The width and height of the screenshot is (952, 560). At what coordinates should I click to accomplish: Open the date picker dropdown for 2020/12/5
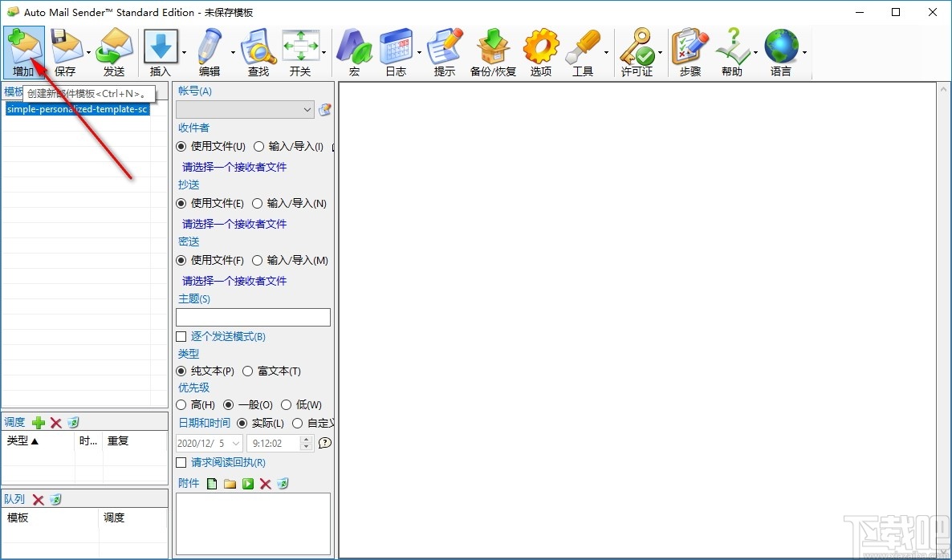pyautogui.click(x=235, y=443)
